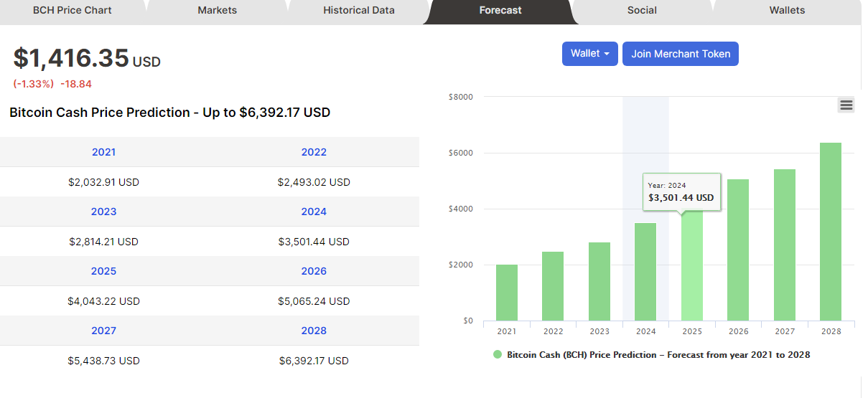The height and width of the screenshot is (398, 868).
Task: Click the 2022 year link in table
Action: (314, 152)
